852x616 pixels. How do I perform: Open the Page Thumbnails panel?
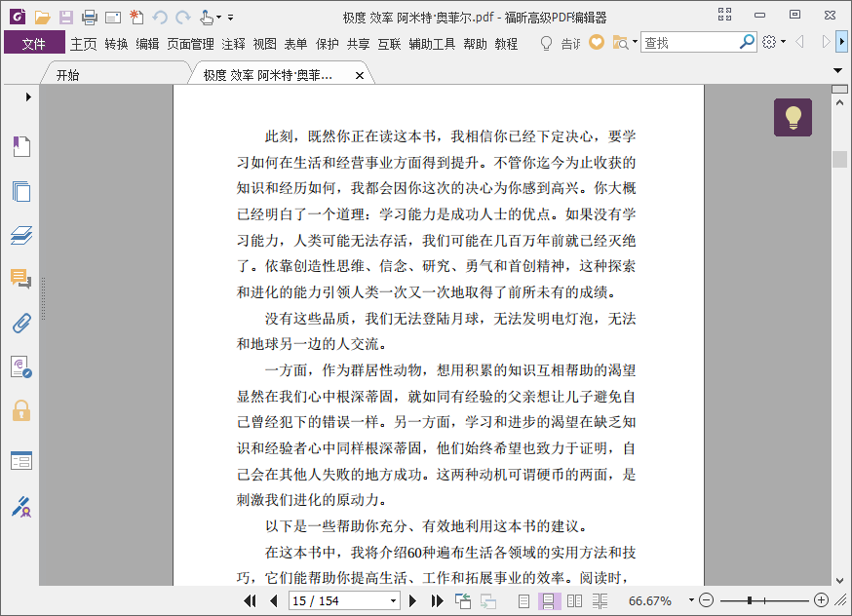pos(21,191)
